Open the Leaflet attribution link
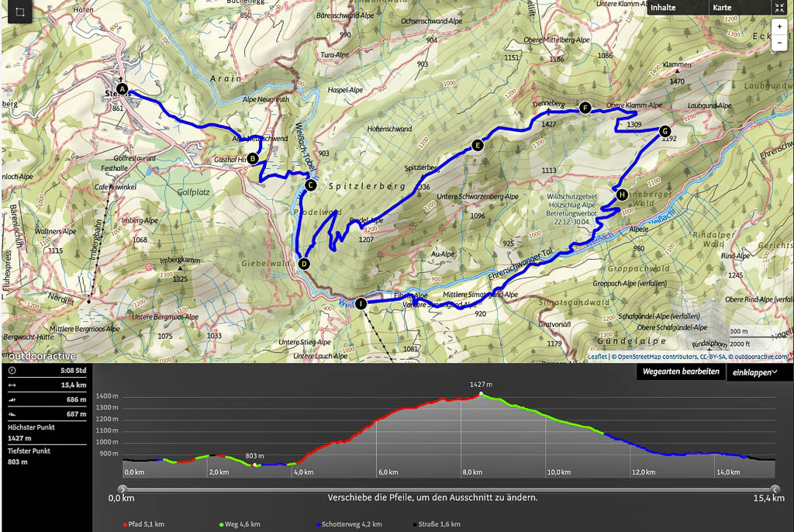Screen dimensions: 794x532 click(597, 358)
